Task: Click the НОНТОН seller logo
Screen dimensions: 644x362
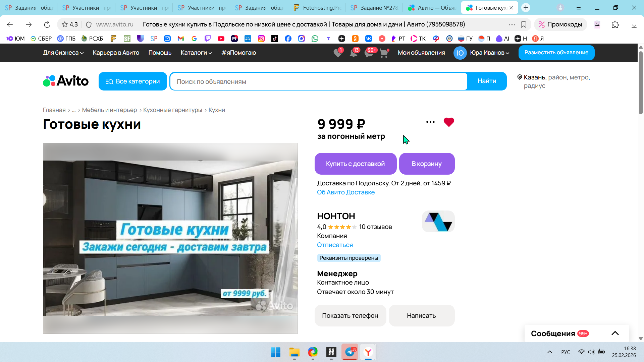Action: tap(438, 222)
